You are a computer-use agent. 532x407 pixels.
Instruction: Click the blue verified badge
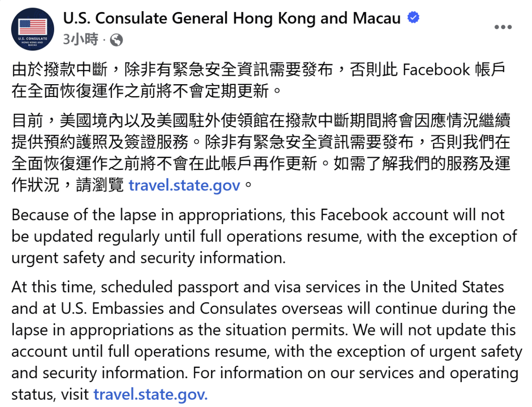tap(414, 19)
